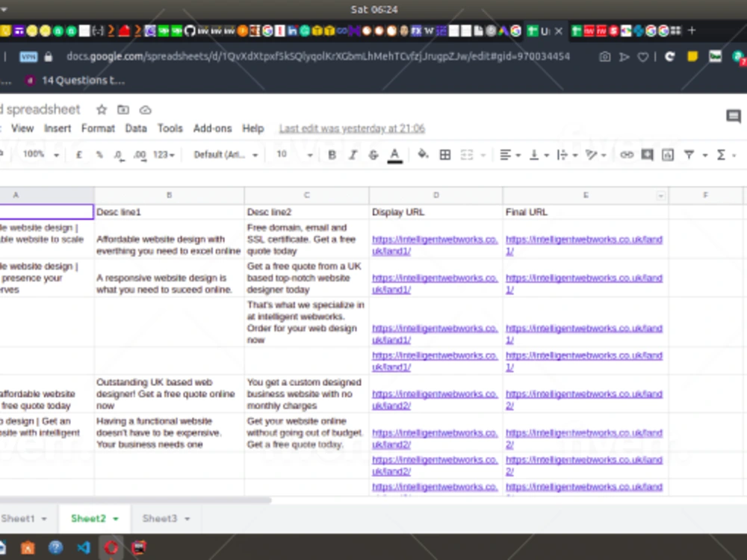This screenshot has width=747, height=560.
Task: Toggle strikethrough formatting
Action: [373, 155]
